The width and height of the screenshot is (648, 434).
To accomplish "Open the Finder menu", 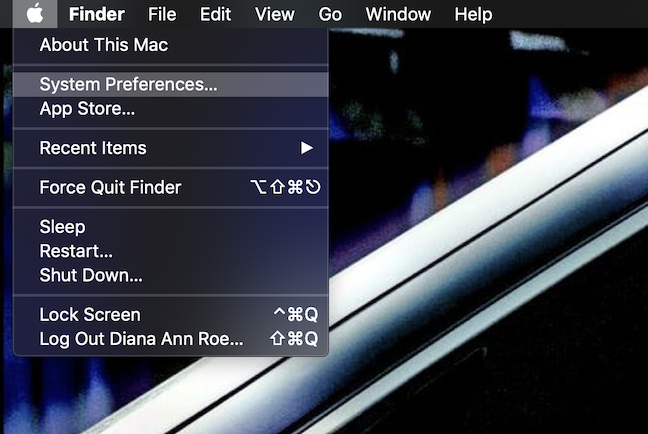I will (x=97, y=14).
